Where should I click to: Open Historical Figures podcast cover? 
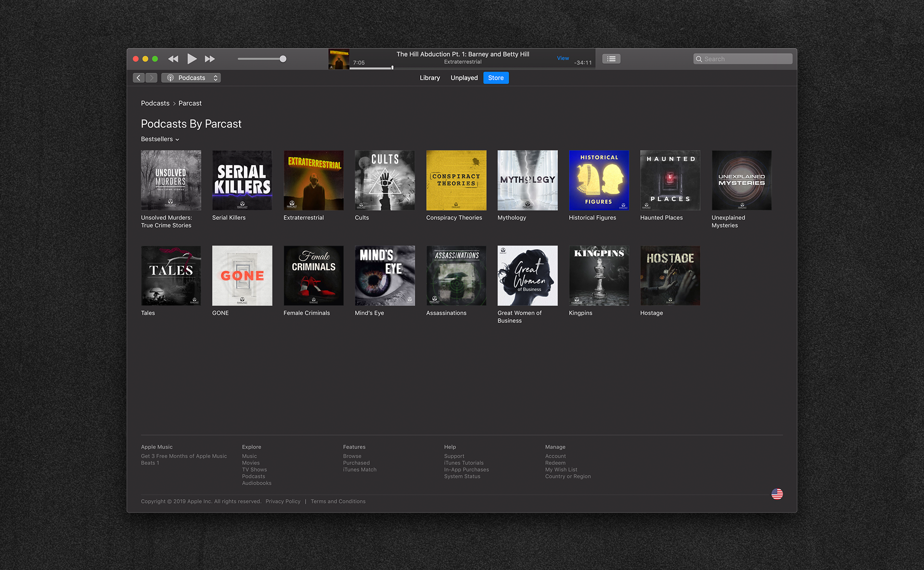click(599, 180)
